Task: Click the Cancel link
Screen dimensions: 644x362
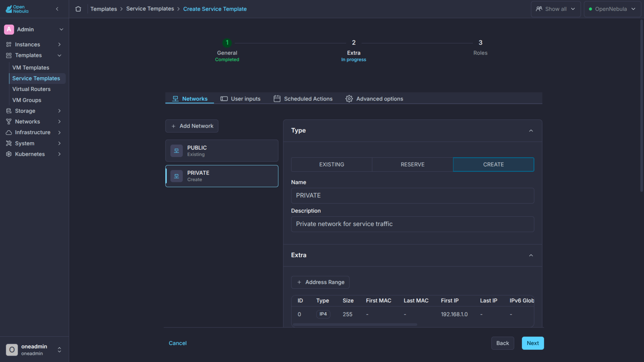Action: pos(178,343)
